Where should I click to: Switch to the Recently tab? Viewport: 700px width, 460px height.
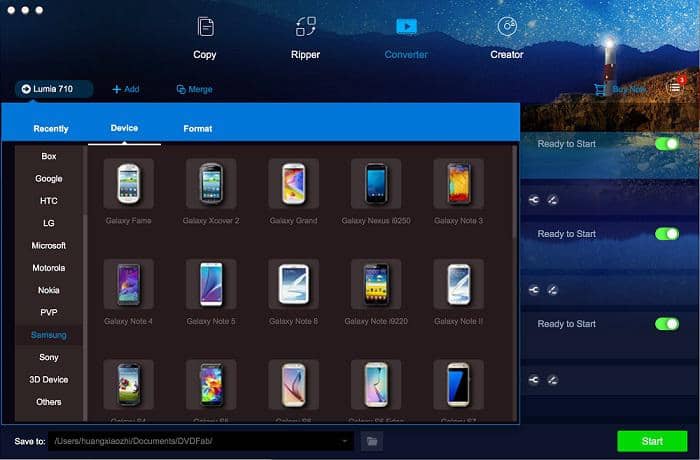[51, 129]
